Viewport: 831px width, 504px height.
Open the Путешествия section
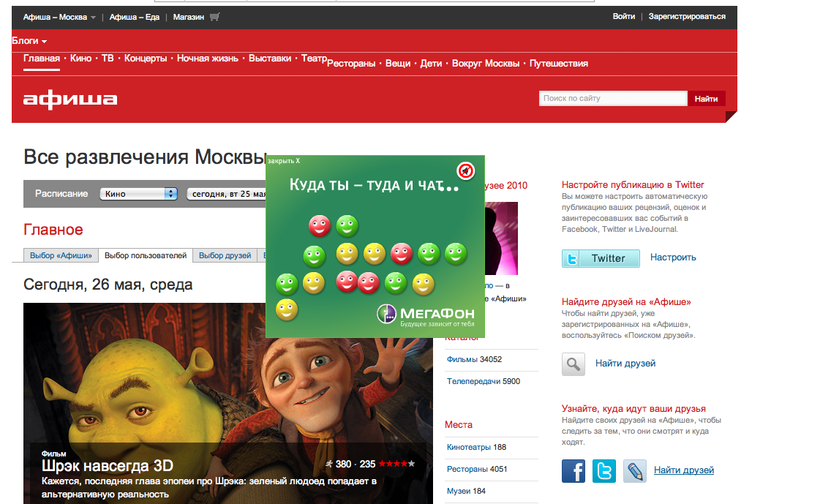point(559,64)
